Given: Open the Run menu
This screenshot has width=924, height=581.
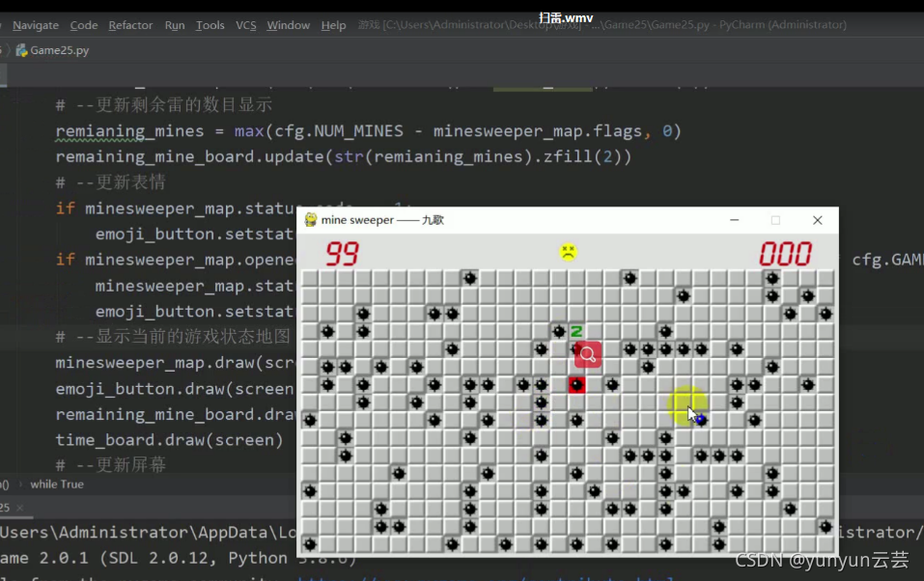Looking at the screenshot, I should point(175,25).
